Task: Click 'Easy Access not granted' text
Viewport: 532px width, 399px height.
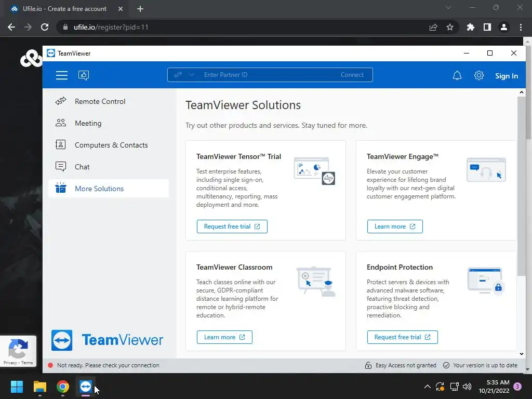Action: [406, 365]
